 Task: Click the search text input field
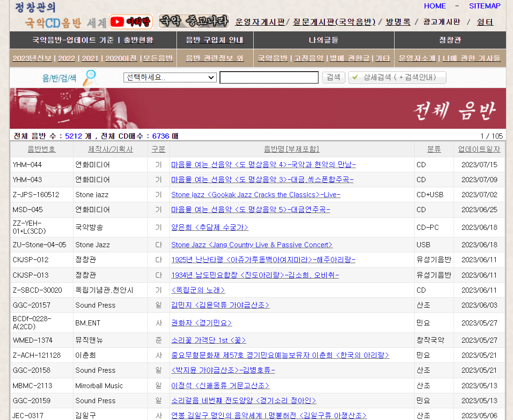pyautogui.click(x=269, y=77)
